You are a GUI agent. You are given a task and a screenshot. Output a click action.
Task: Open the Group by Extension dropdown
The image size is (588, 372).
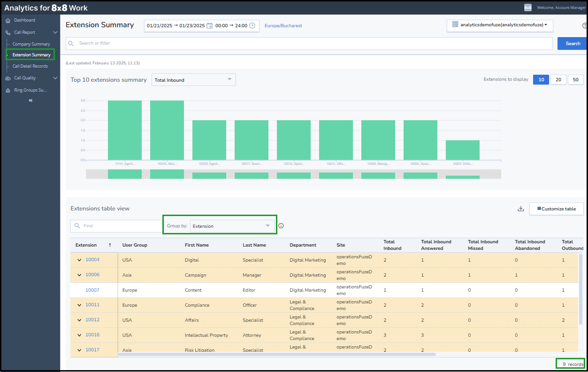point(232,226)
